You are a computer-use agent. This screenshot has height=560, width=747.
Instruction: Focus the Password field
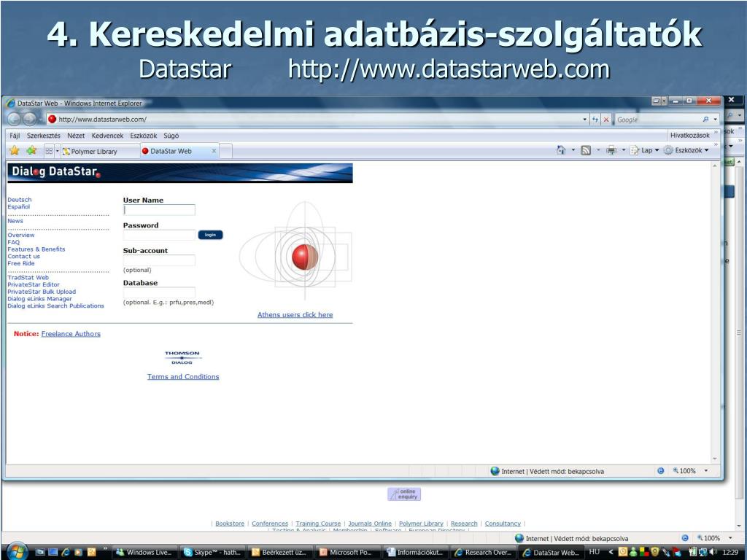click(159, 235)
